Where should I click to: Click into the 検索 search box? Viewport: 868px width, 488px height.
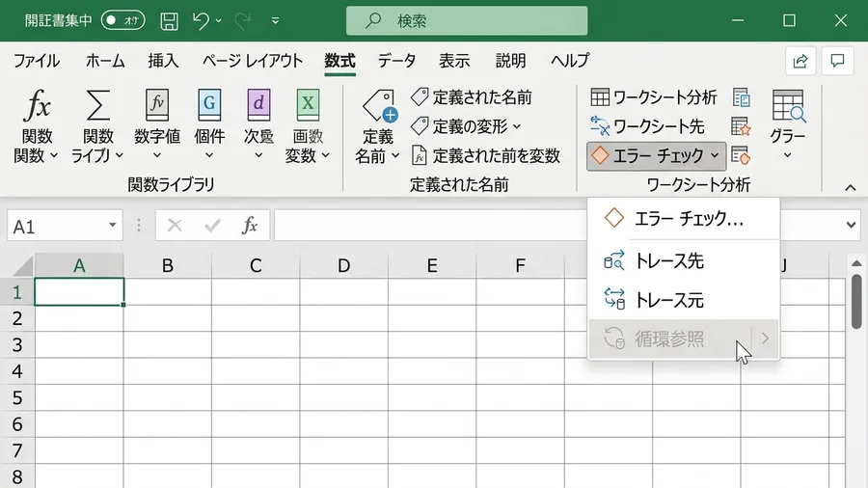coord(467,20)
